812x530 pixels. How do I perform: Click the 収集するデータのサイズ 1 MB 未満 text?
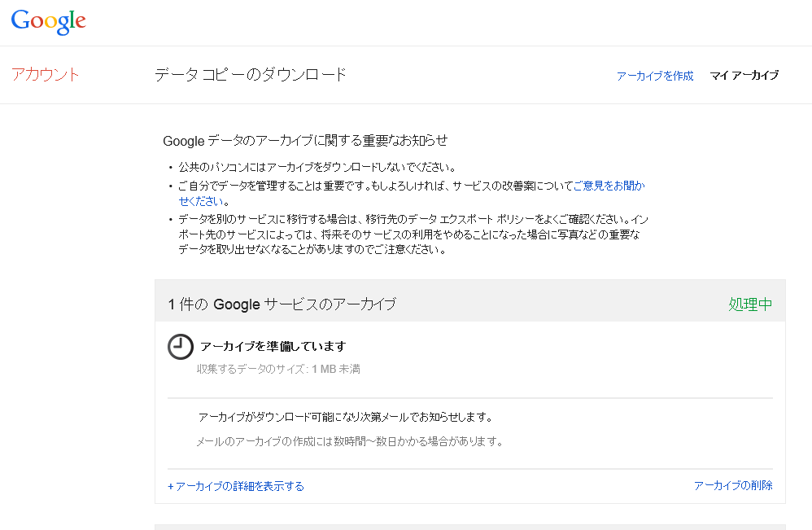[278, 369]
